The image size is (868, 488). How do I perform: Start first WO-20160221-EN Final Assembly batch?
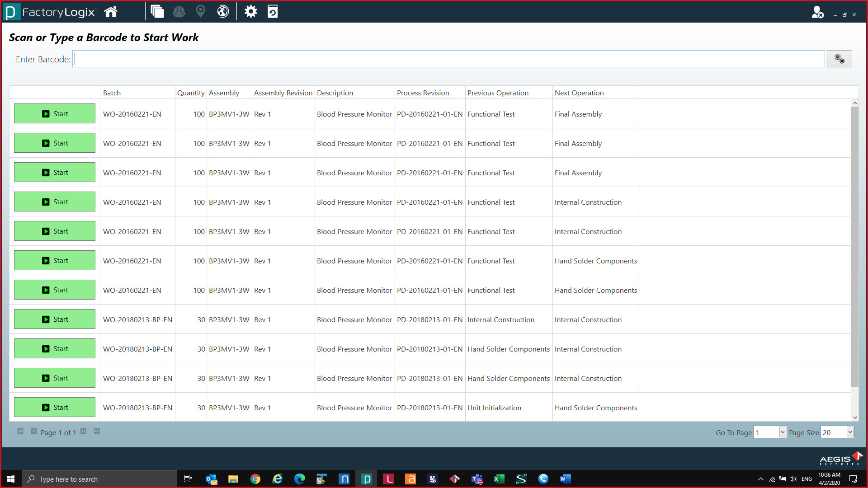point(55,113)
